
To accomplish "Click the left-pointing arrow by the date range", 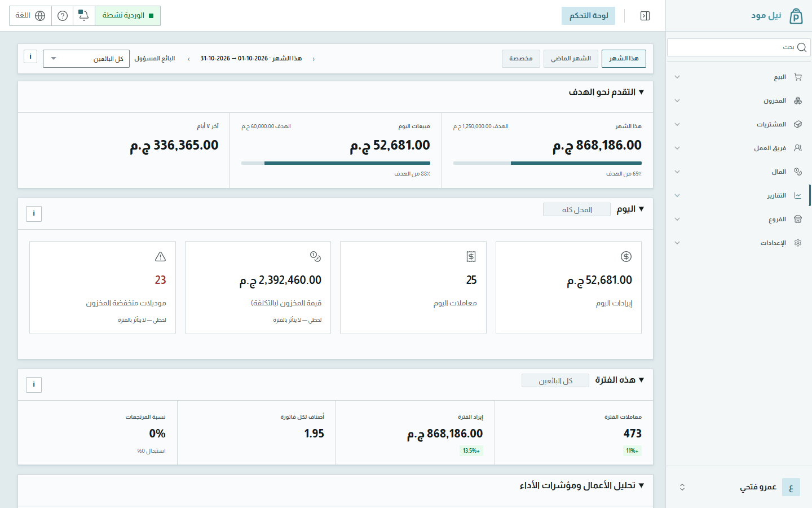I will [188, 59].
